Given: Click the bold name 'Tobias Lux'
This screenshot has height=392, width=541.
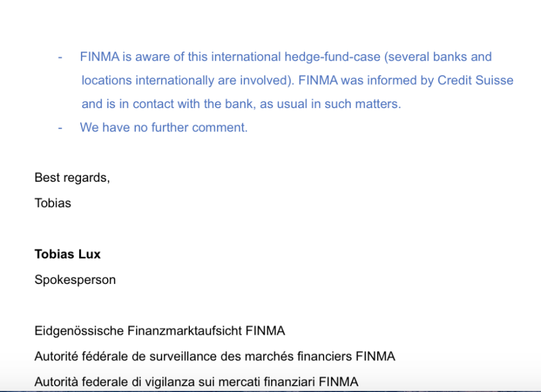Looking at the screenshot, I should 68,254.
